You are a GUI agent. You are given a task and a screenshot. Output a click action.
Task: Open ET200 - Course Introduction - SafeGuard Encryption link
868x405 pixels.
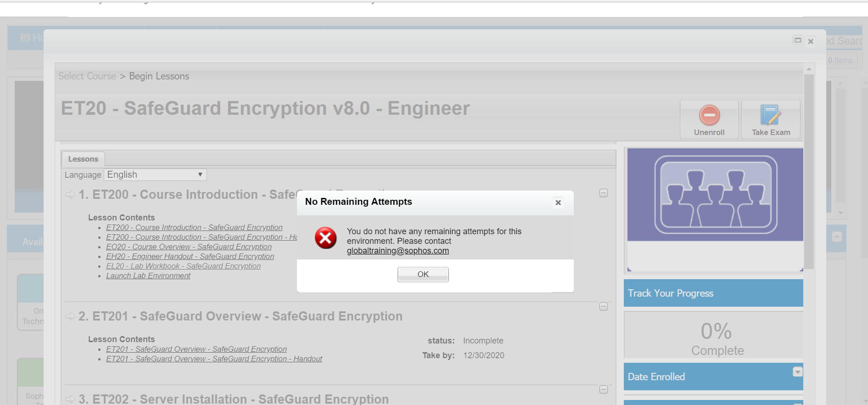tap(194, 227)
